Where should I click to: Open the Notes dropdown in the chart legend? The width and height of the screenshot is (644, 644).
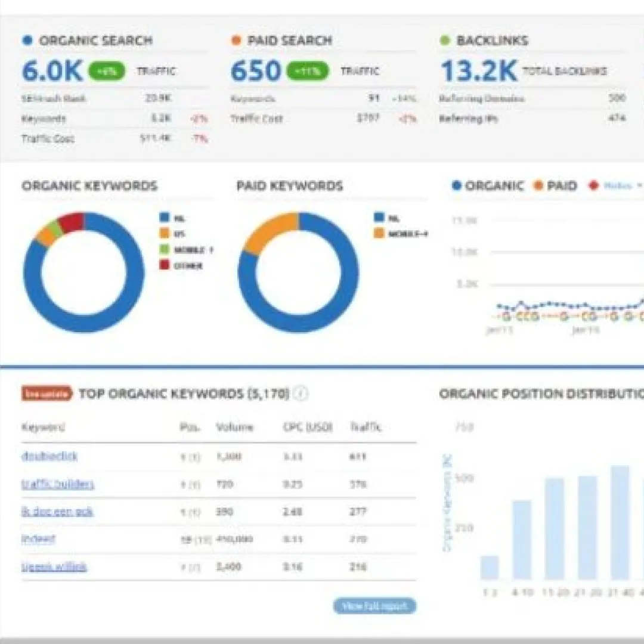[622, 185]
